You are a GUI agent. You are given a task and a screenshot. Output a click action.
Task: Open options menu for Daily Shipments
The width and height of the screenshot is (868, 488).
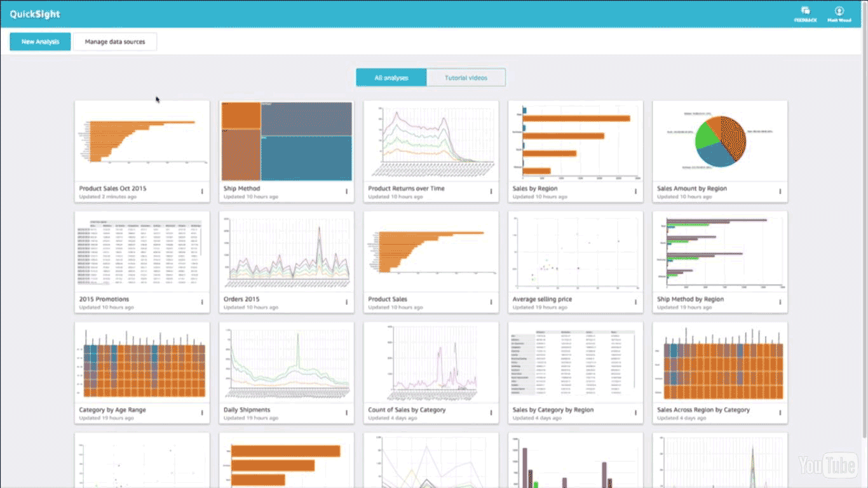[346, 412]
